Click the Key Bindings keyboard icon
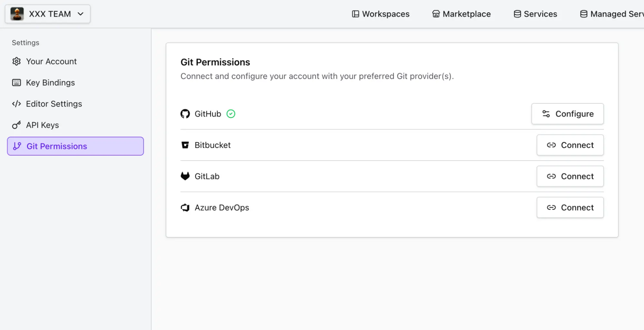Image resolution: width=644 pixels, height=330 pixels. pos(16,82)
